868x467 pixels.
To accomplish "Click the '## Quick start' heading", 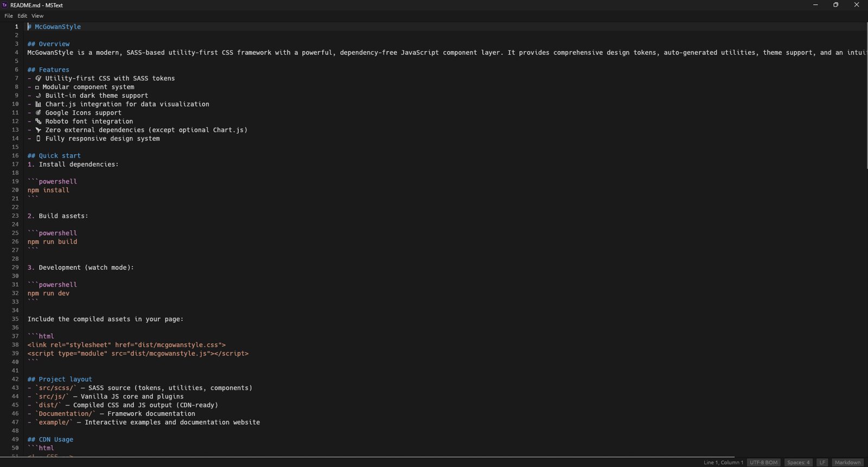I will [x=54, y=156].
